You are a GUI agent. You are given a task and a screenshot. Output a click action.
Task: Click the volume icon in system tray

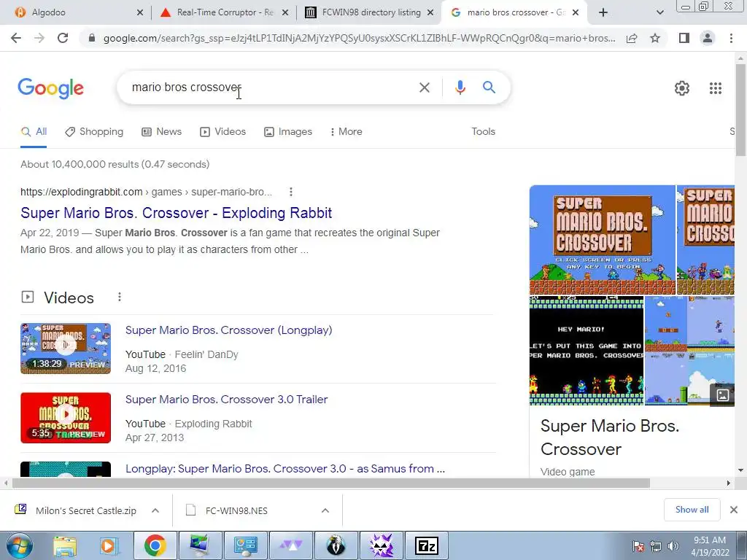click(673, 546)
